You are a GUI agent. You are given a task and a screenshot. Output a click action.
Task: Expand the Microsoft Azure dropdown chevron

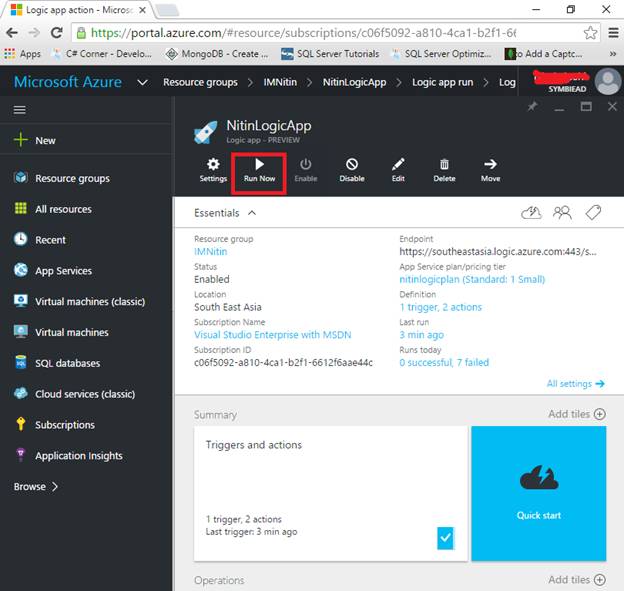point(142,82)
